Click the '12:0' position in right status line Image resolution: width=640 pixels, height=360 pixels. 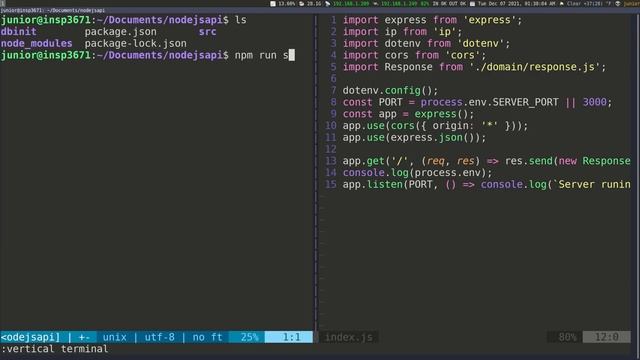(x=606, y=337)
